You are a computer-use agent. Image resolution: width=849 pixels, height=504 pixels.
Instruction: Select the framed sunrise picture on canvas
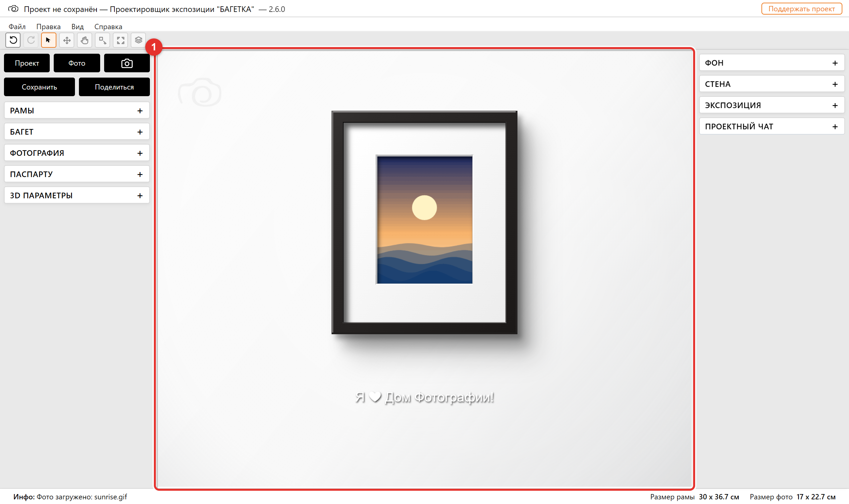[x=424, y=222]
